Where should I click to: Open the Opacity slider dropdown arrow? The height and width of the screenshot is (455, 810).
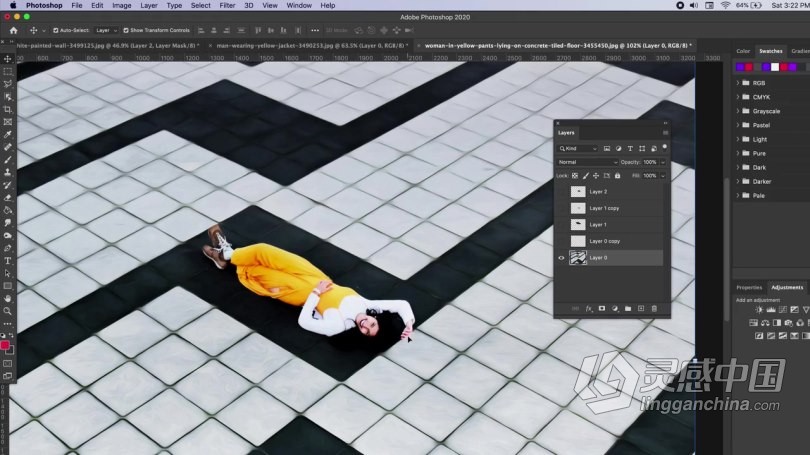point(663,162)
